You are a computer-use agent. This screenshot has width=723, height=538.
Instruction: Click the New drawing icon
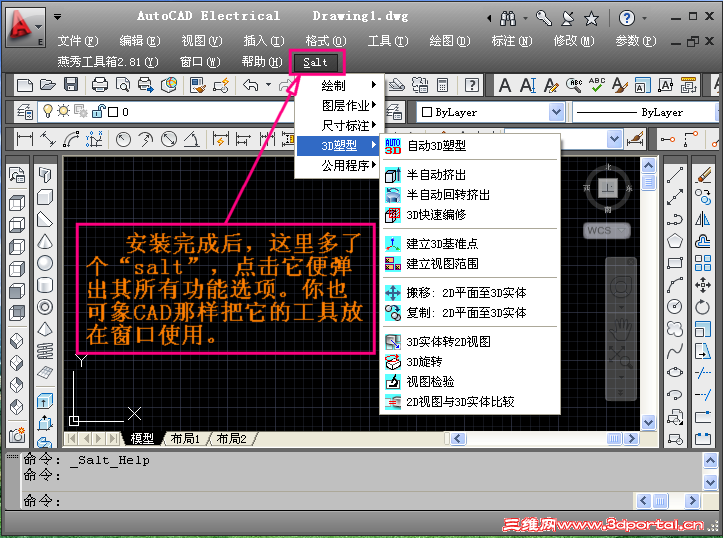24,85
